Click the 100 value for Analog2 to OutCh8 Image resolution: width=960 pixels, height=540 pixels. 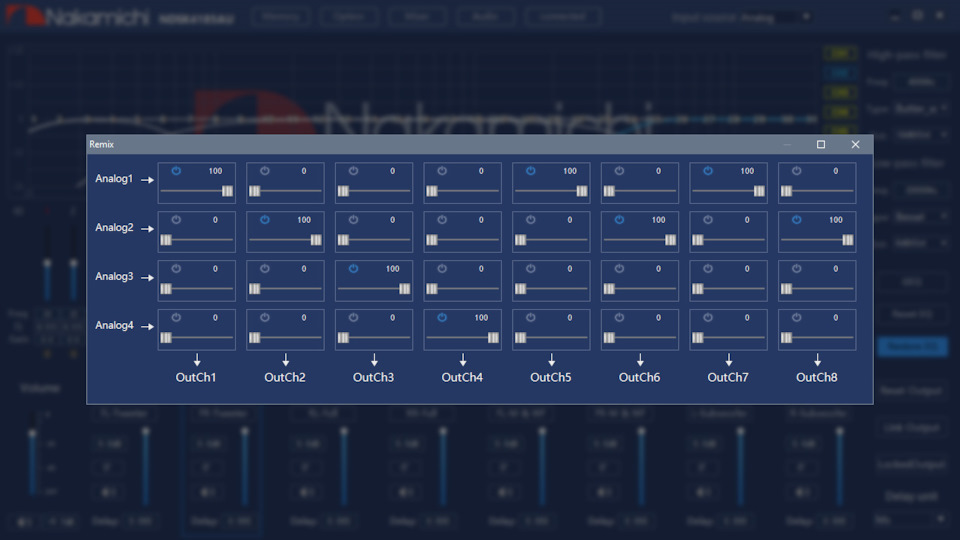pyautogui.click(x=836, y=220)
